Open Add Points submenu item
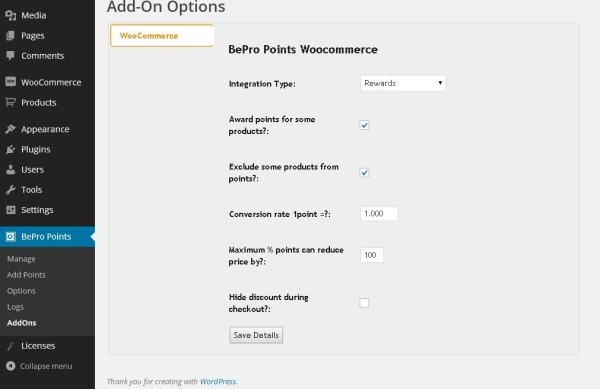The width and height of the screenshot is (600, 389). (x=26, y=275)
